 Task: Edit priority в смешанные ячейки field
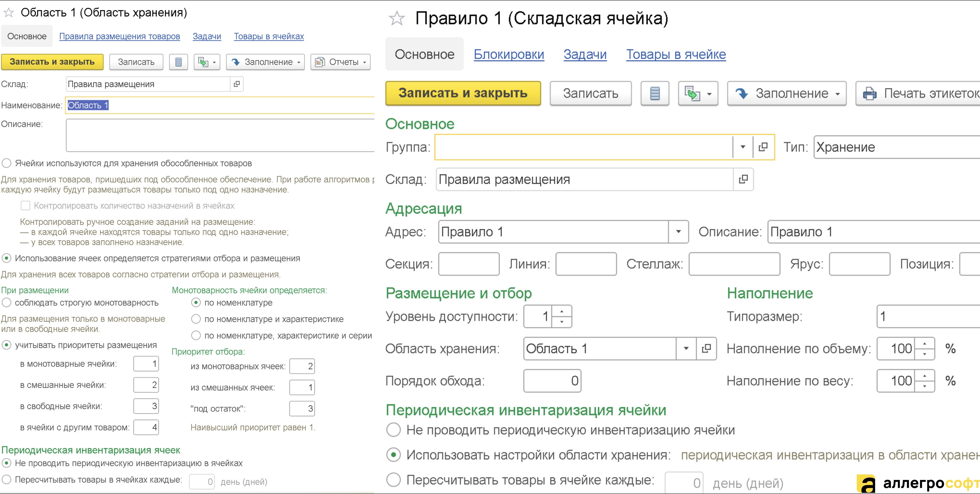[x=146, y=385]
